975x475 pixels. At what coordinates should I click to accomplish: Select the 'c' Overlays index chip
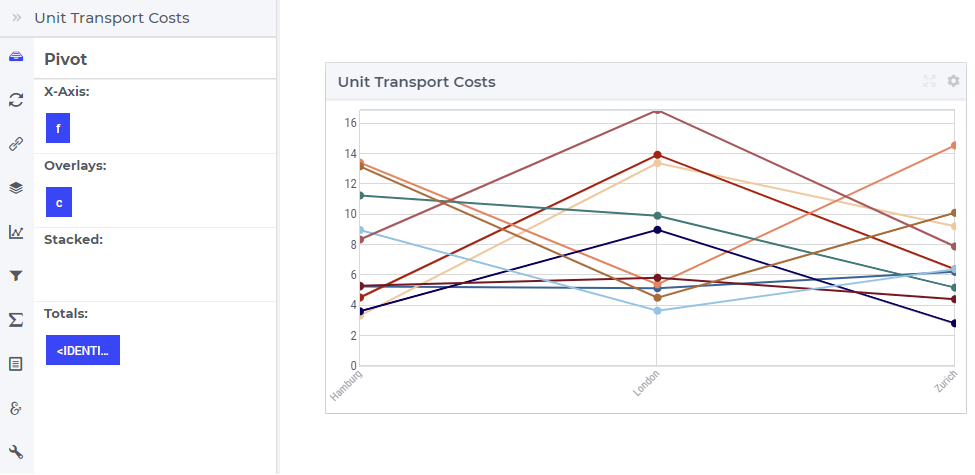[59, 202]
